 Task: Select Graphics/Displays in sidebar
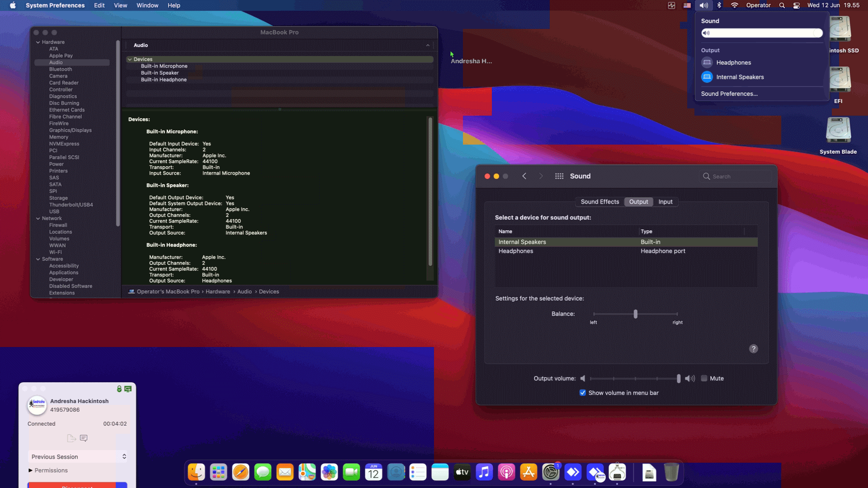pyautogui.click(x=71, y=130)
